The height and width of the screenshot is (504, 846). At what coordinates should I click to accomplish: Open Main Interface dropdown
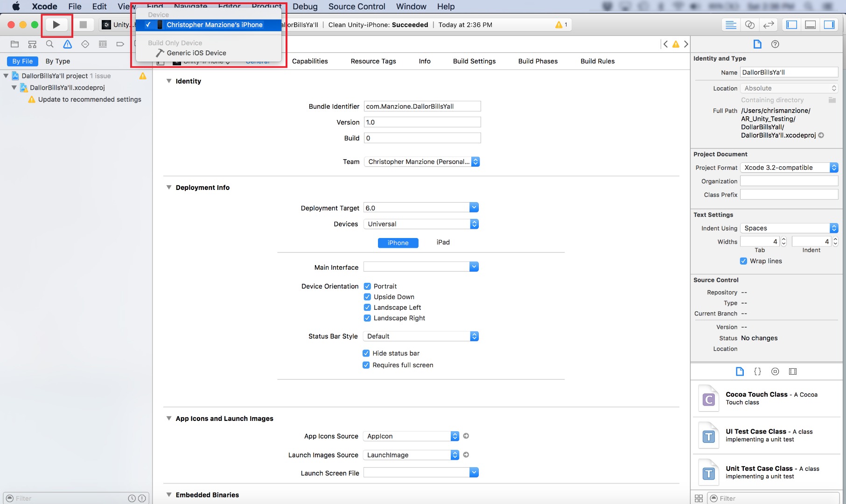[x=474, y=267]
